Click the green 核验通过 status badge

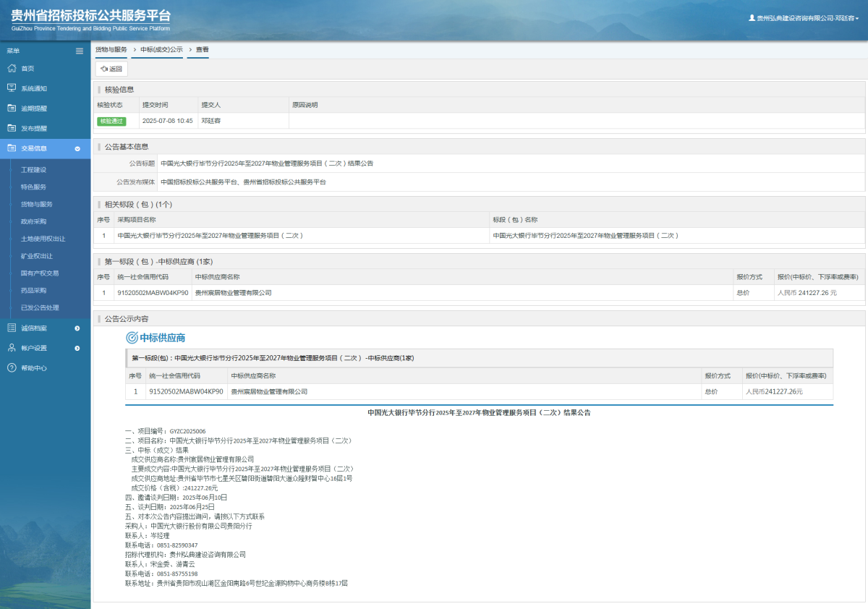point(111,121)
